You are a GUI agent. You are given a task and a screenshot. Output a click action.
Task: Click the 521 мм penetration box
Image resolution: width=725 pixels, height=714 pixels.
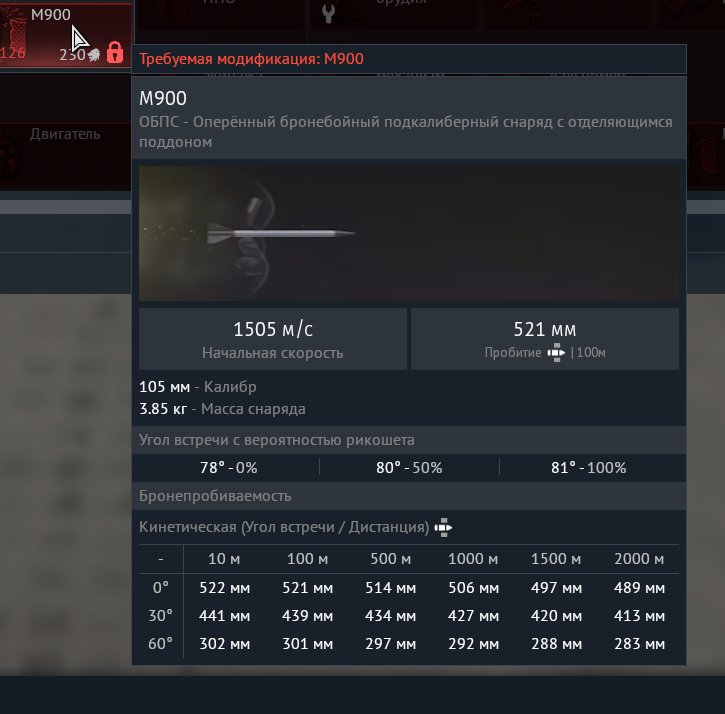click(x=545, y=339)
